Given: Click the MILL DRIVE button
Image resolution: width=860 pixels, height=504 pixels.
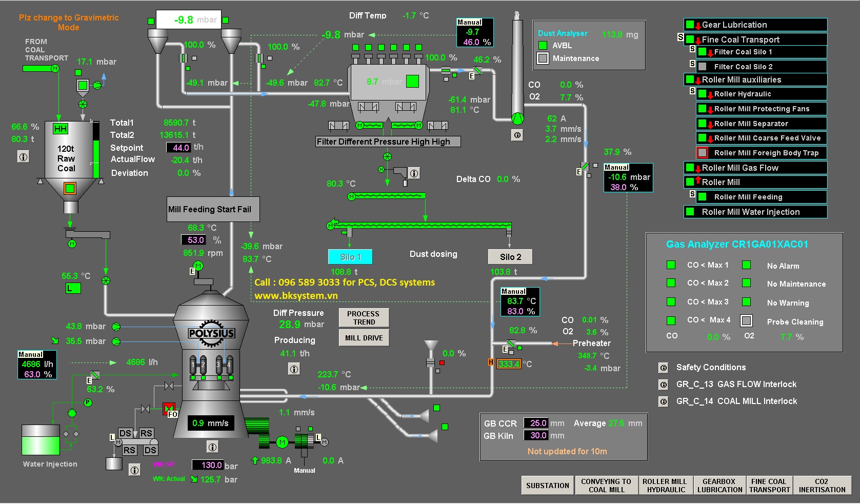Looking at the screenshot, I should [x=364, y=338].
